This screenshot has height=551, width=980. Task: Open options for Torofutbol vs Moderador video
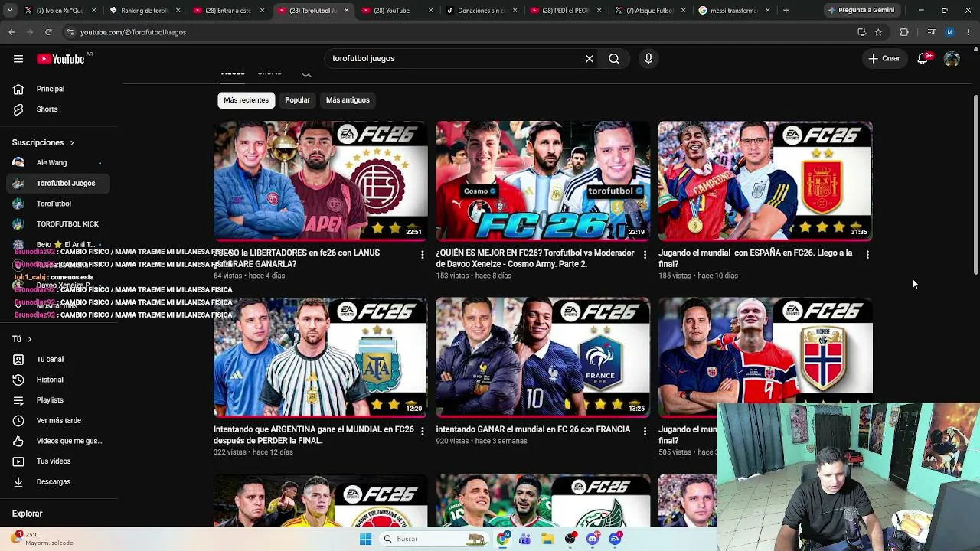[x=645, y=254]
